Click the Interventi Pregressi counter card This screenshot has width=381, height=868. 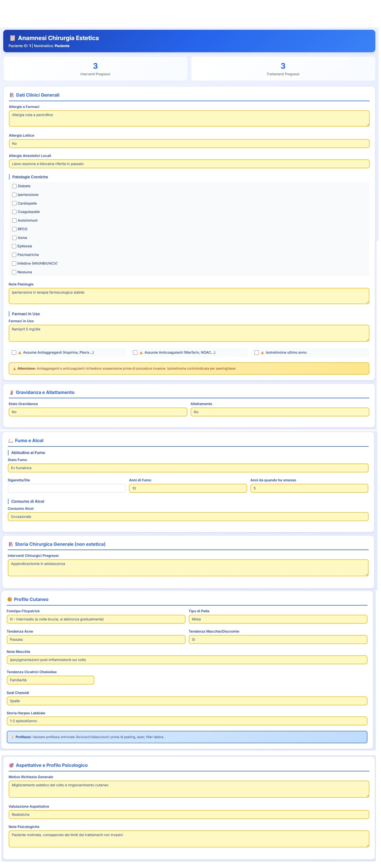coord(95,68)
